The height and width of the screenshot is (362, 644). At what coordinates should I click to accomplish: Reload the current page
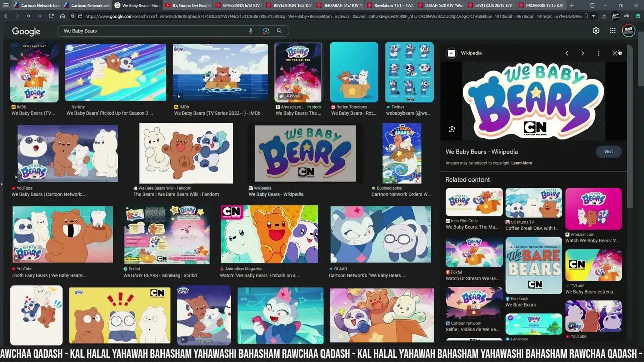pos(51,16)
